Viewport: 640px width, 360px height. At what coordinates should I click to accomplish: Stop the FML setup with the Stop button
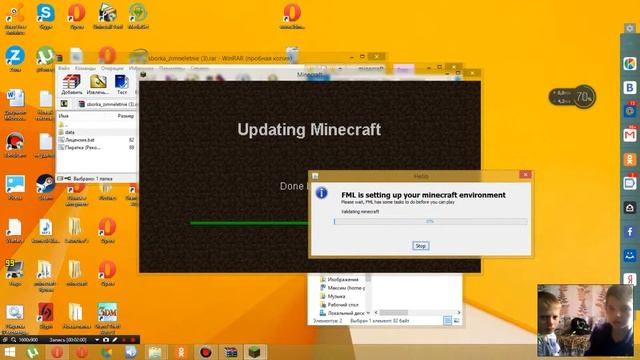click(420, 246)
